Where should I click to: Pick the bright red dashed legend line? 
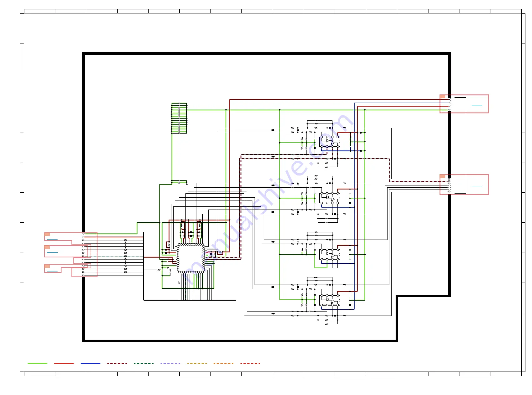[250, 363]
